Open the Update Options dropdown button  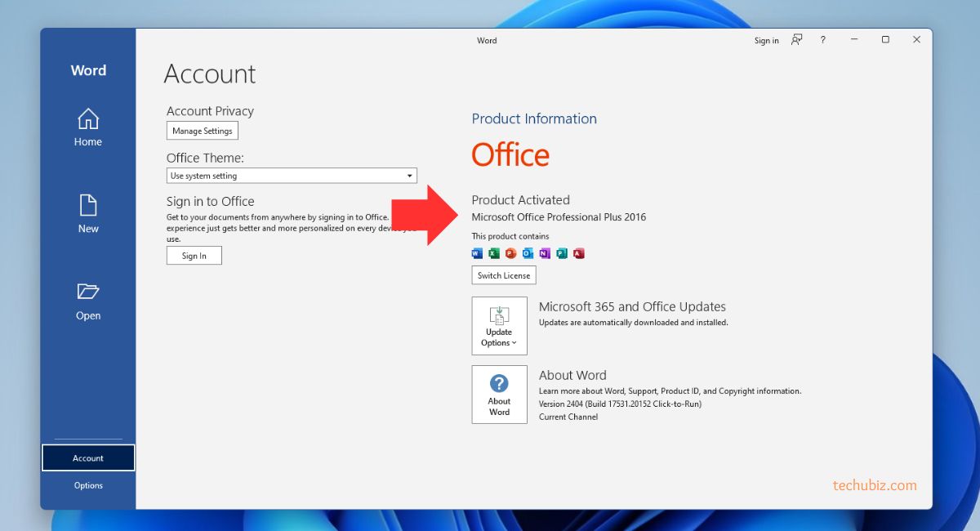pos(499,326)
